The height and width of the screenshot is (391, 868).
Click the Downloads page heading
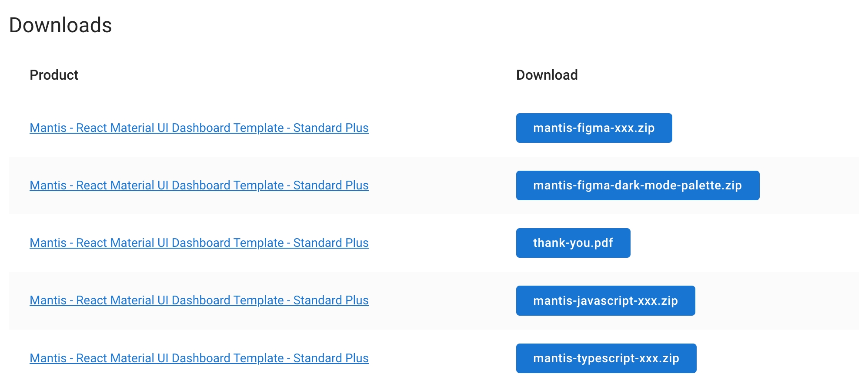pos(60,25)
